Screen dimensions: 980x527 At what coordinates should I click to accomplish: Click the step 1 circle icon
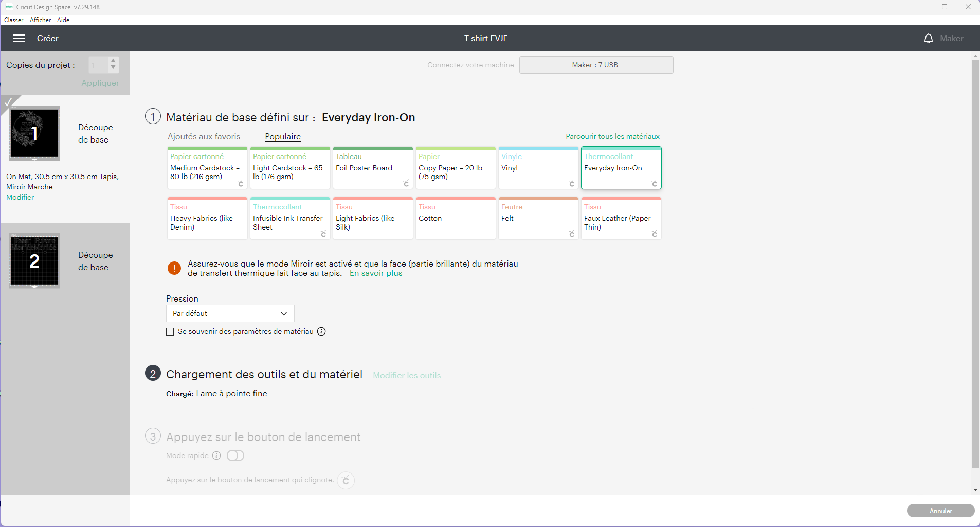[153, 116]
